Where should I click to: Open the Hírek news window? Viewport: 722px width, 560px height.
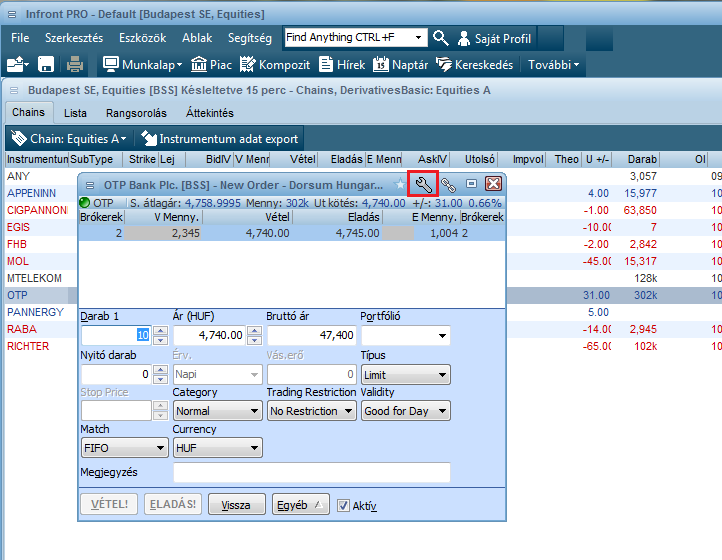[x=342, y=65]
